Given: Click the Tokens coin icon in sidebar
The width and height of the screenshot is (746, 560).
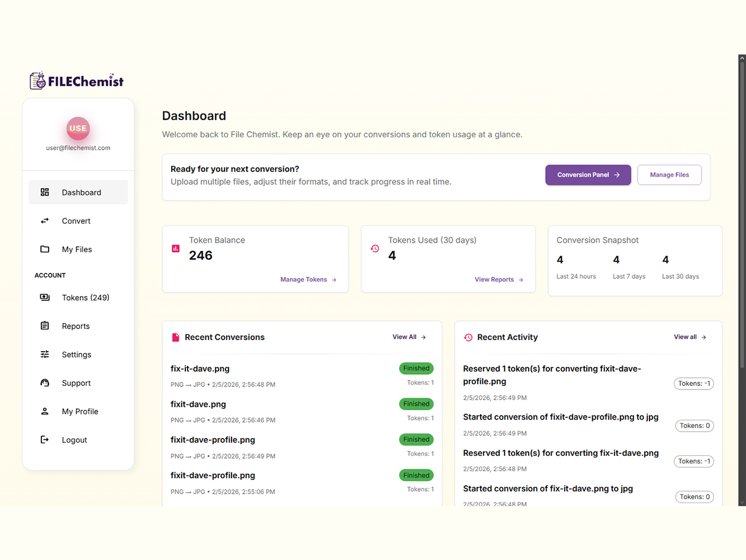Looking at the screenshot, I should [44, 297].
